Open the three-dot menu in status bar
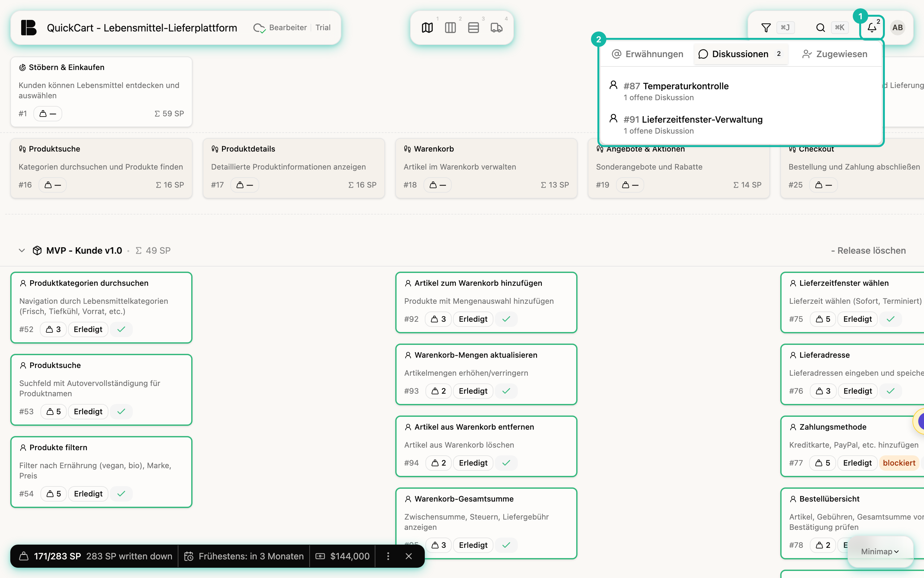The width and height of the screenshot is (924, 578). (x=388, y=556)
